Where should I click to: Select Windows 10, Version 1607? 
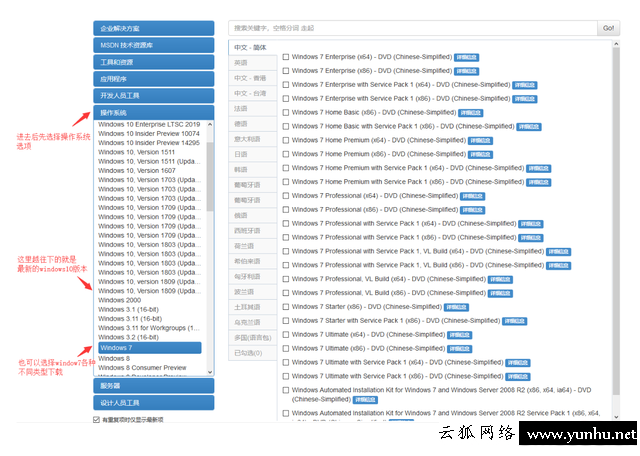[x=137, y=171]
